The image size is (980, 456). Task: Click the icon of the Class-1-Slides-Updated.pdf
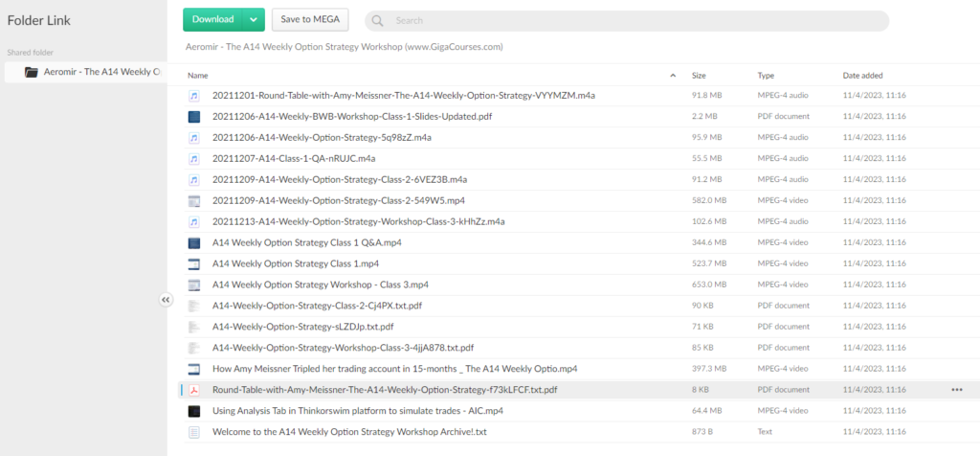[x=194, y=117]
